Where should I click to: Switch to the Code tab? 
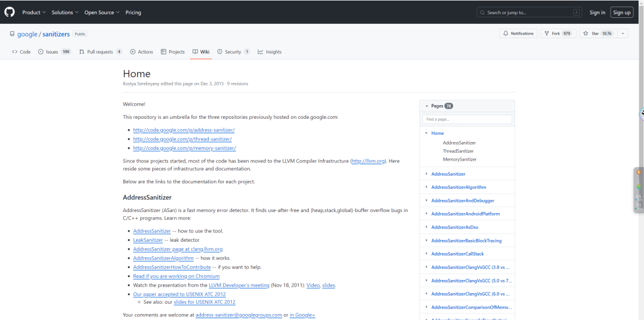pyautogui.click(x=21, y=52)
